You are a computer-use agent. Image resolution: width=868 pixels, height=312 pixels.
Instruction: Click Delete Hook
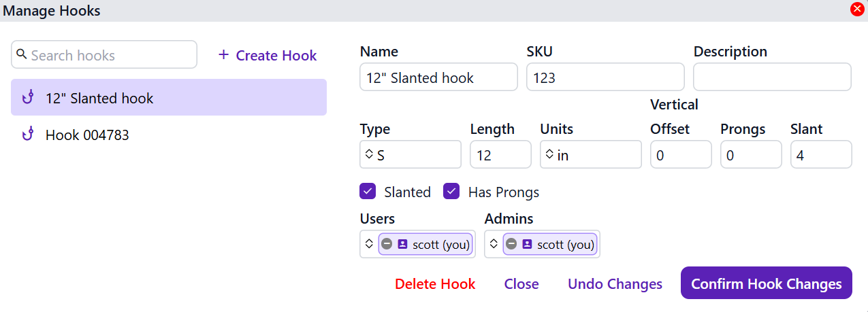[x=435, y=284]
